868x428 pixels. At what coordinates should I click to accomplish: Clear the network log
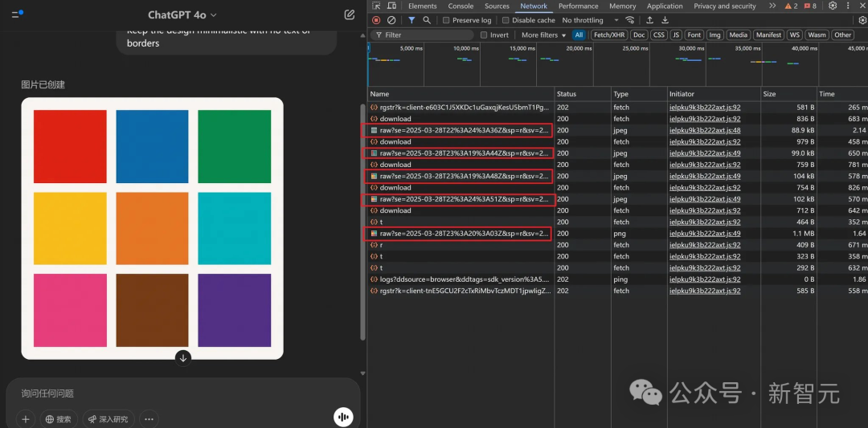tap(391, 20)
